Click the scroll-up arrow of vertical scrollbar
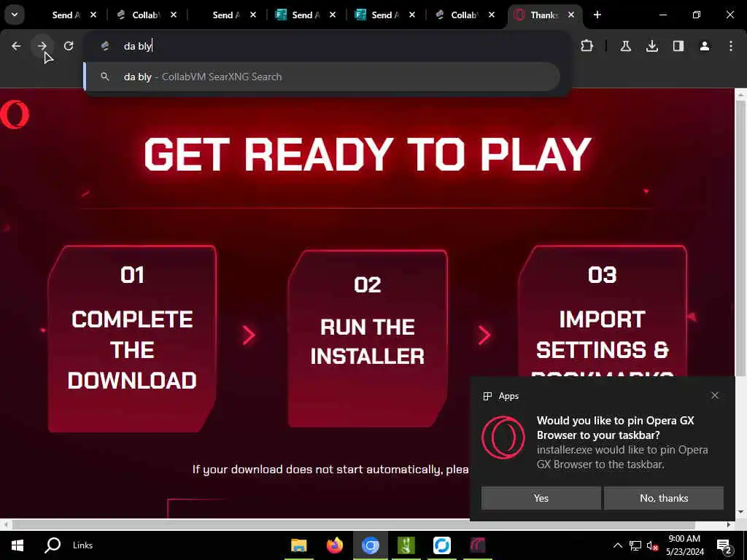This screenshot has height=560, width=747. pyautogui.click(x=740, y=94)
